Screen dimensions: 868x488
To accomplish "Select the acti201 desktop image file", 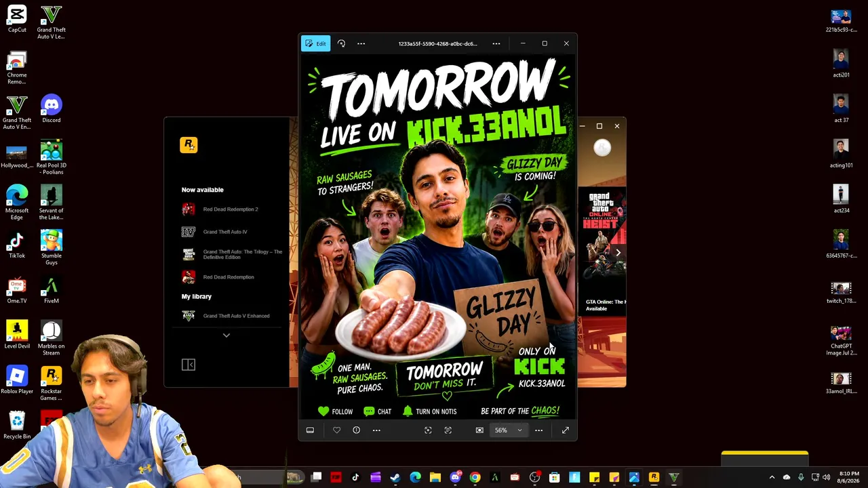I will tap(841, 64).
